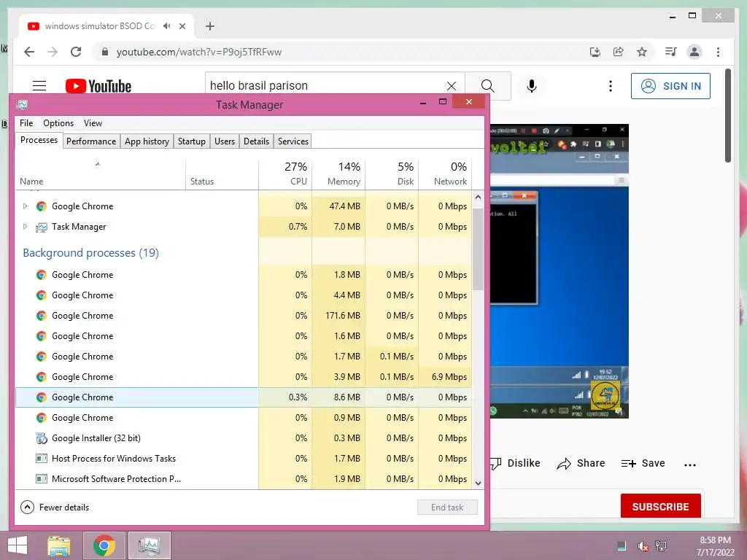Click the share page icon in Chrome toolbar
The height and width of the screenshot is (560, 747).
coord(619,52)
